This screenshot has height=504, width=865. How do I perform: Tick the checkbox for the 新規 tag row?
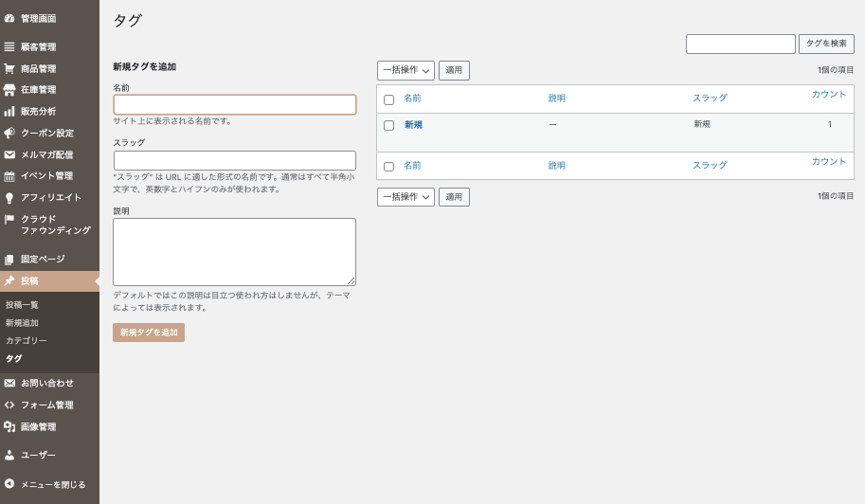pos(388,125)
